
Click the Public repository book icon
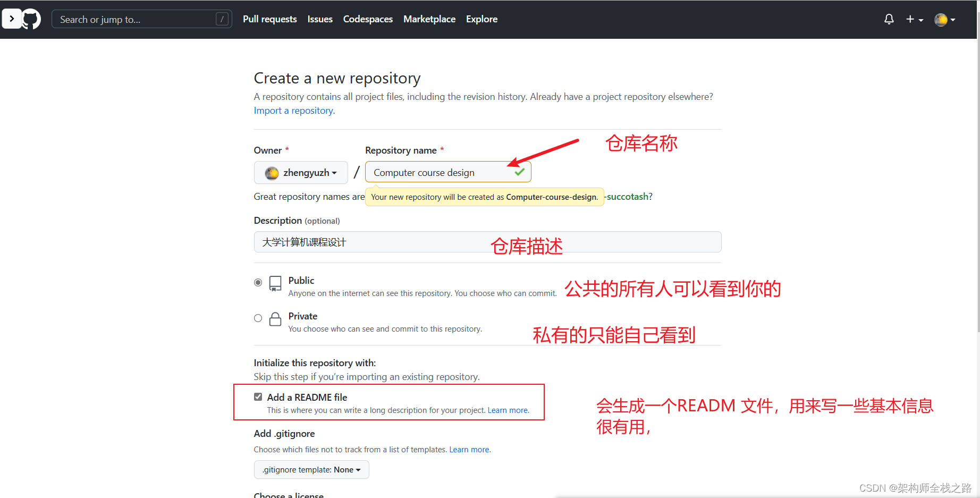[275, 284]
